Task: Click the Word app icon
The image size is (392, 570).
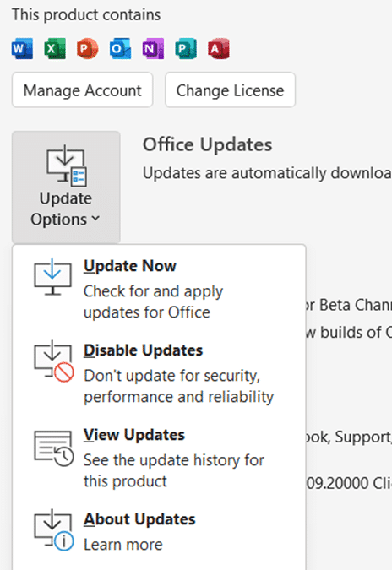Action: [x=22, y=48]
